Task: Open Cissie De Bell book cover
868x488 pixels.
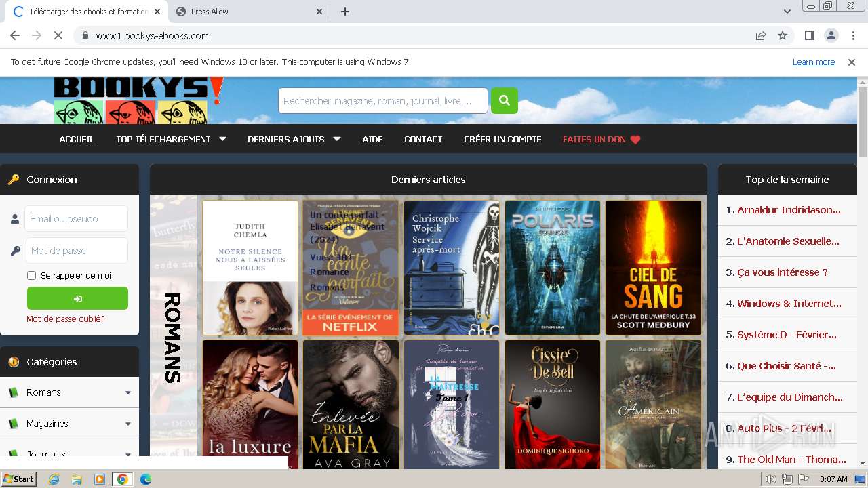Action: (552, 405)
